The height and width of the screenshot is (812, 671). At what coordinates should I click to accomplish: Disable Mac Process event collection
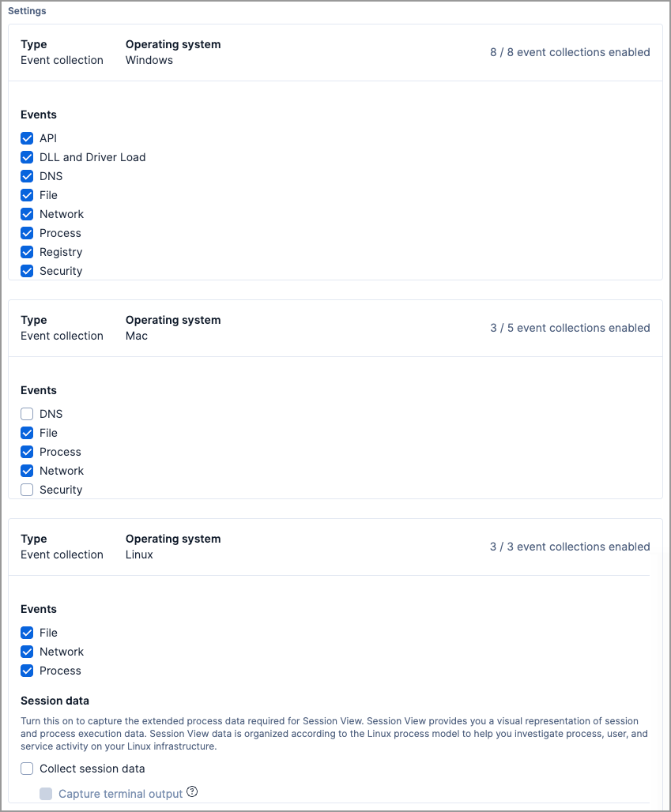pos(27,452)
